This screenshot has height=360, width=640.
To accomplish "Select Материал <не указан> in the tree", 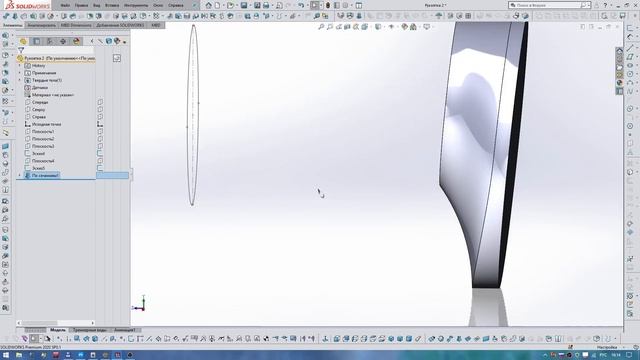I will [53, 95].
